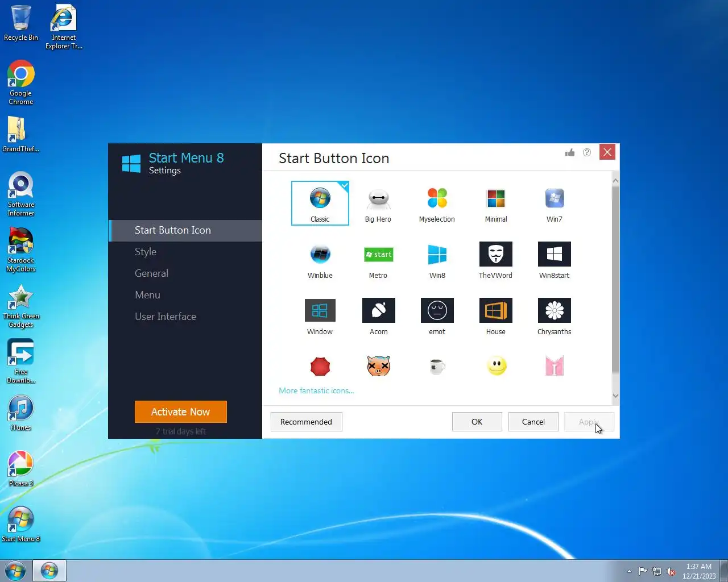Click the Start Menu 8 taskbar button

coord(49,571)
